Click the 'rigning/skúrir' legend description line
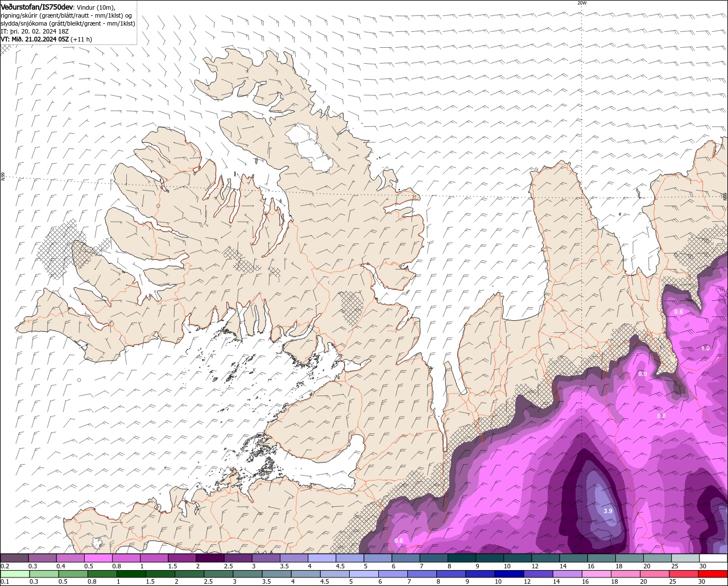This screenshot has height=586, width=728. pos(67,15)
